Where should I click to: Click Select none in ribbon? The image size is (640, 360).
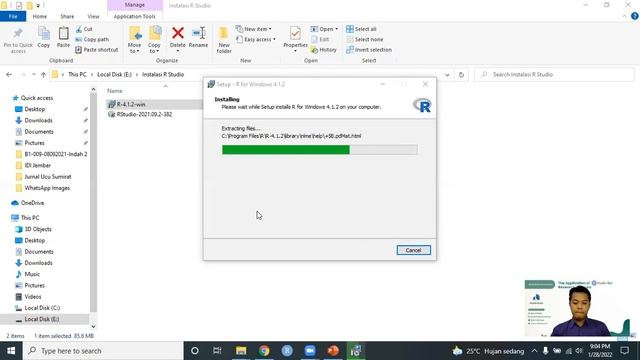tap(365, 39)
